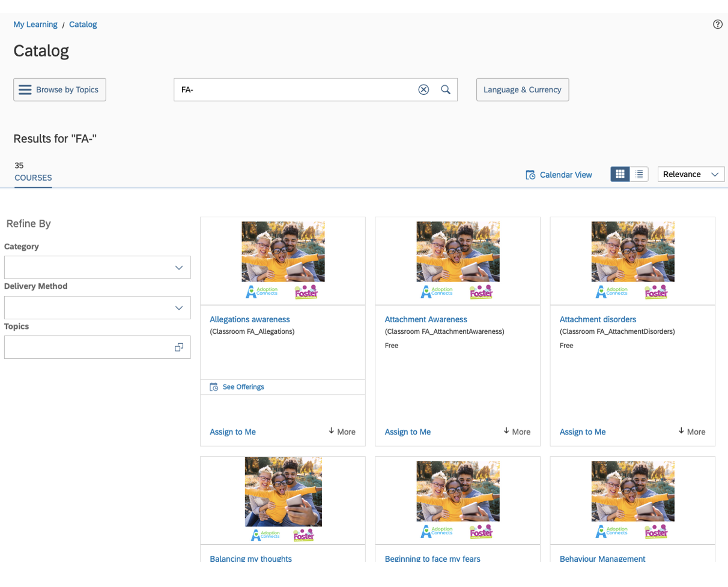This screenshot has height=587, width=728.
Task: Click the Classroom FA_AttachmentDisorders text
Action: coord(617,331)
